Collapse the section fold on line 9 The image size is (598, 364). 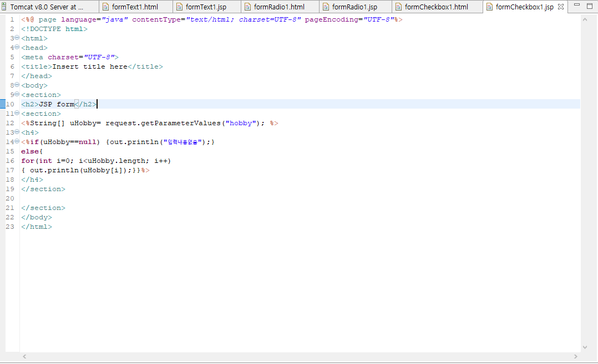click(x=17, y=94)
